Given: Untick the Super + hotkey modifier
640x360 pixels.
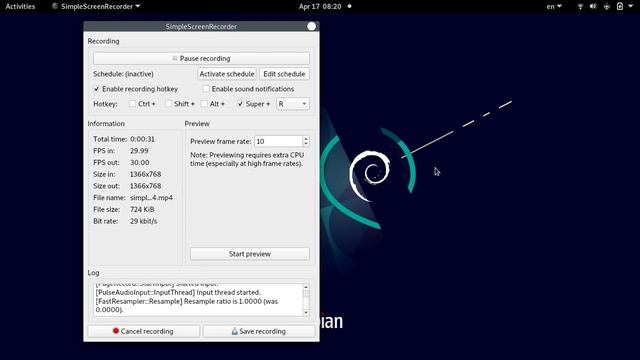Looking at the screenshot, I should pyautogui.click(x=240, y=104).
